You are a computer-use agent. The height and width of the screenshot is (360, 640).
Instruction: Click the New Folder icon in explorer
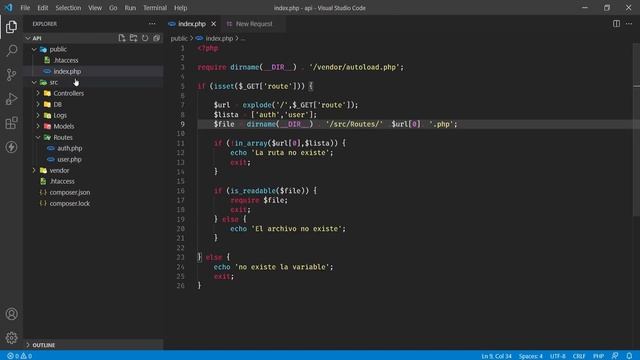point(133,38)
